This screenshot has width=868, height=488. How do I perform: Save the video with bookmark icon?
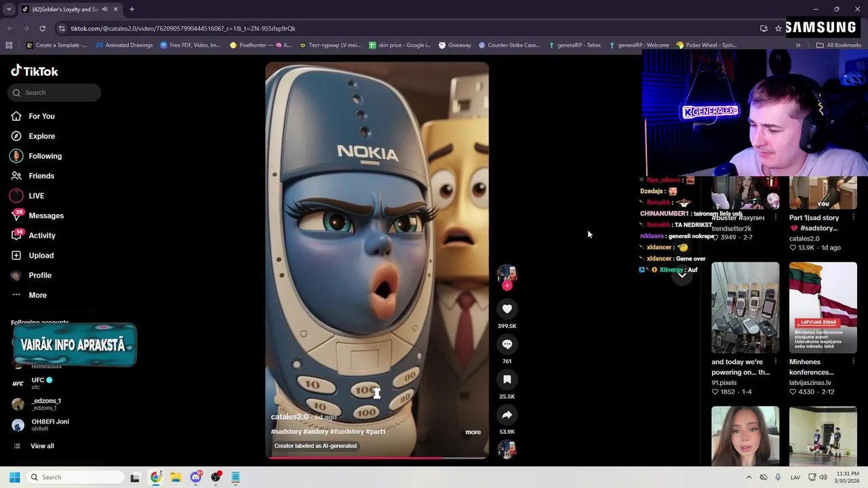tap(507, 380)
